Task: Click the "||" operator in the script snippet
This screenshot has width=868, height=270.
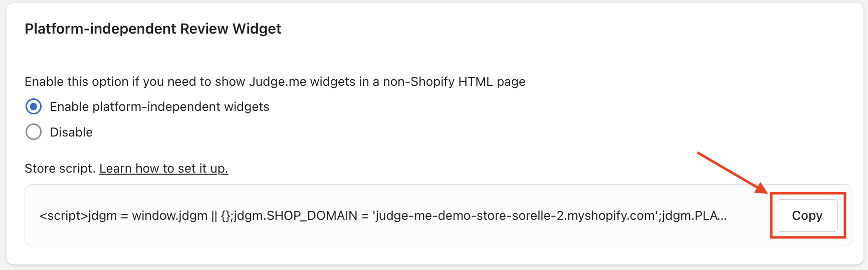Action: [214, 216]
